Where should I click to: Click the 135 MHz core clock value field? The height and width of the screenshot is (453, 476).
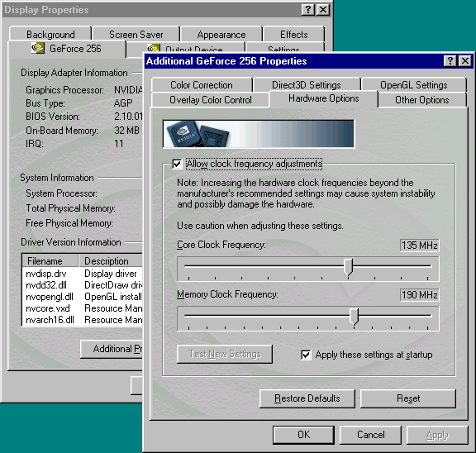click(419, 246)
